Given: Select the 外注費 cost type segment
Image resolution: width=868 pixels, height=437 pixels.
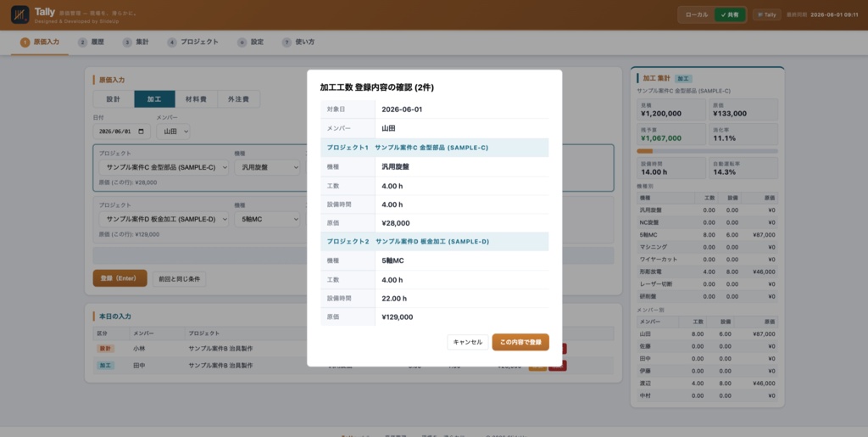Looking at the screenshot, I should (x=238, y=99).
